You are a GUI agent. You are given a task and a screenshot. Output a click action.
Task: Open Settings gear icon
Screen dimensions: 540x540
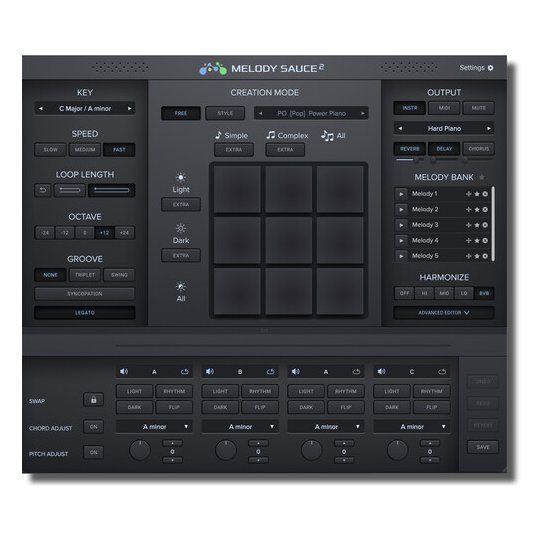click(x=490, y=68)
